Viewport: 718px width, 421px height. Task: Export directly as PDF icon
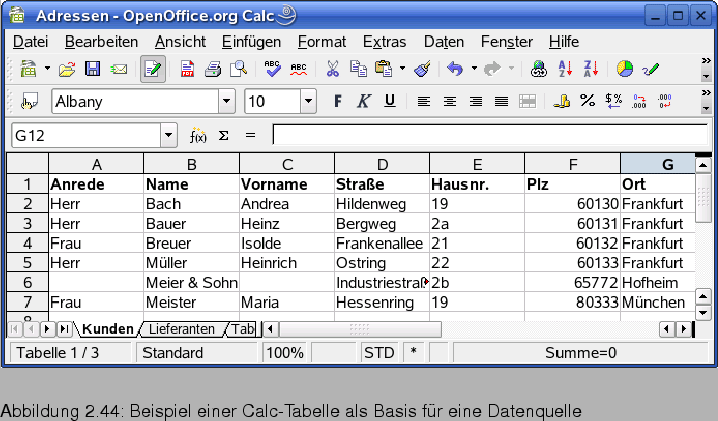[x=187, y=69]
